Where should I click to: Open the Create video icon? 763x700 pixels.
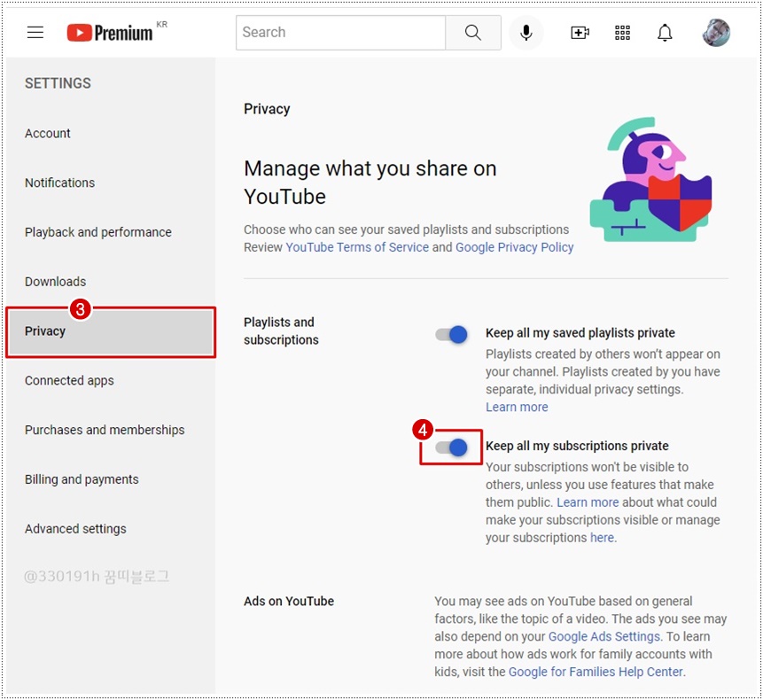coord(580,33)
